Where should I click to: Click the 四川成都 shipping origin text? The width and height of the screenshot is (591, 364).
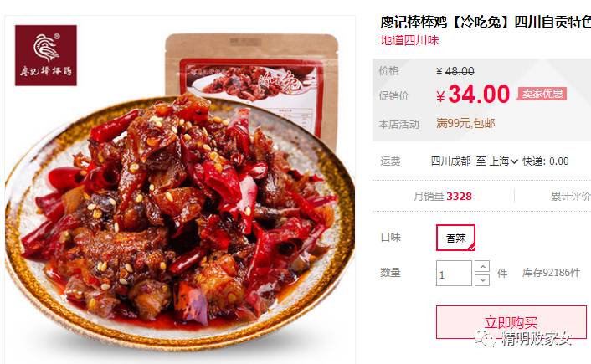point(451,161)
